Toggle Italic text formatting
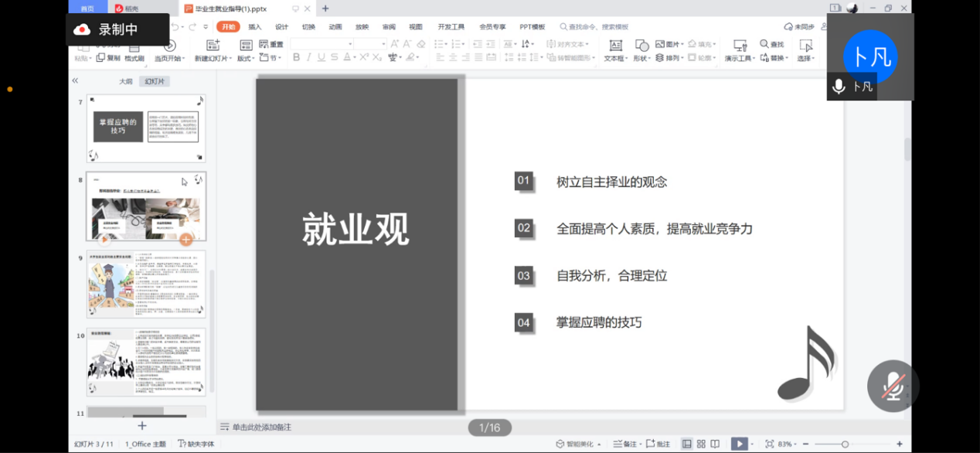This screenshot has width=980, height=453. [x=309, y=58]
